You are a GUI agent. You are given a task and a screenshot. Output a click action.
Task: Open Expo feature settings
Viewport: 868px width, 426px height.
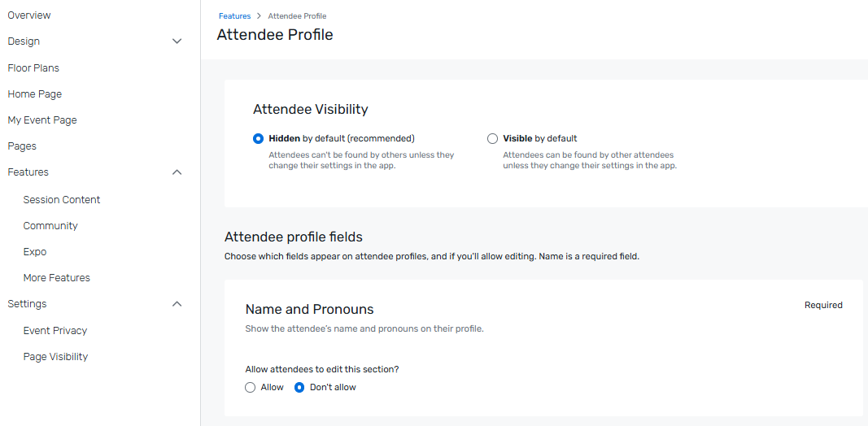35,252
